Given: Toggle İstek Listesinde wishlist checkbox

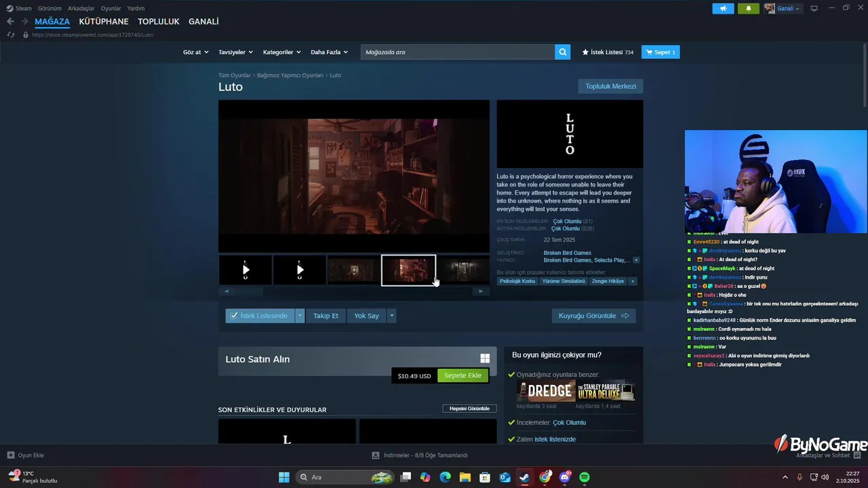Looking at the screenshot, I should click(234, 316).
